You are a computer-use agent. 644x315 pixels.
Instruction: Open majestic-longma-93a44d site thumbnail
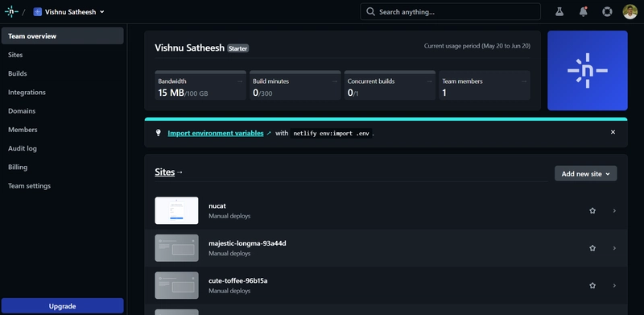tap(176, 248)
